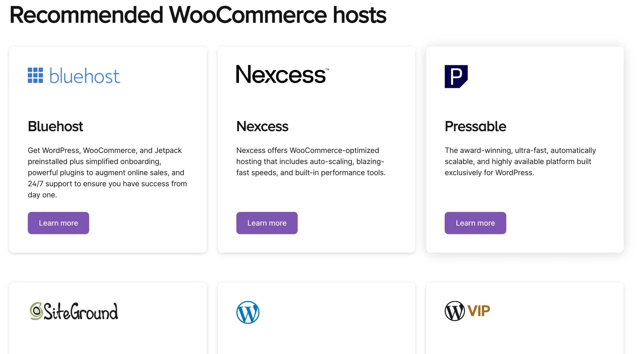The width and height of the screenshot is (644, 354).
Task: Select the Bluehost card heading
Action: pos(55,126)
